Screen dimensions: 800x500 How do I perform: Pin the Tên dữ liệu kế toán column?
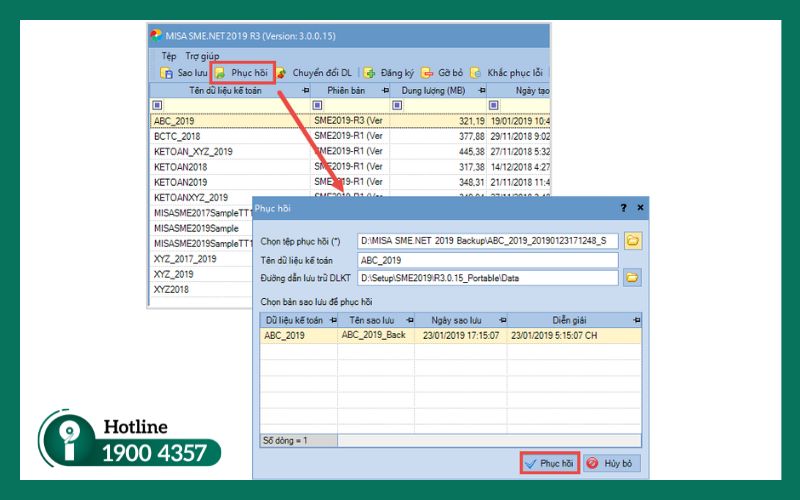[305, 91]
